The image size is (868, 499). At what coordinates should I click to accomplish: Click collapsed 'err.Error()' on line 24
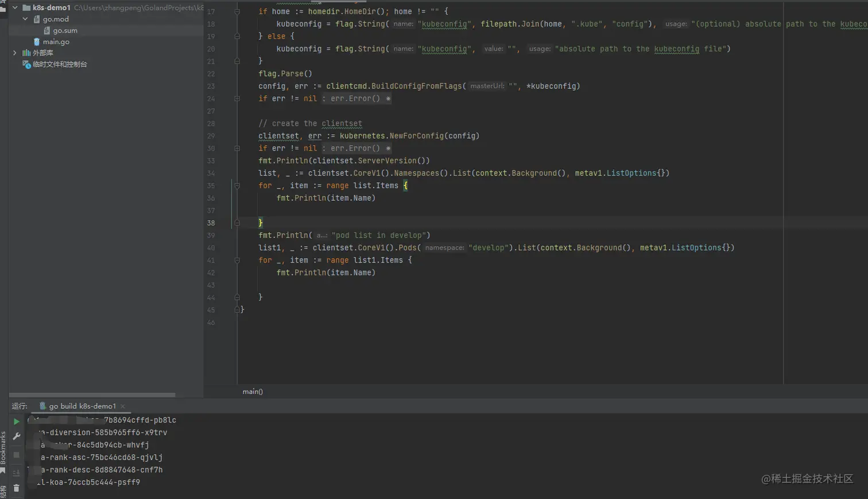tap(355, 99)
